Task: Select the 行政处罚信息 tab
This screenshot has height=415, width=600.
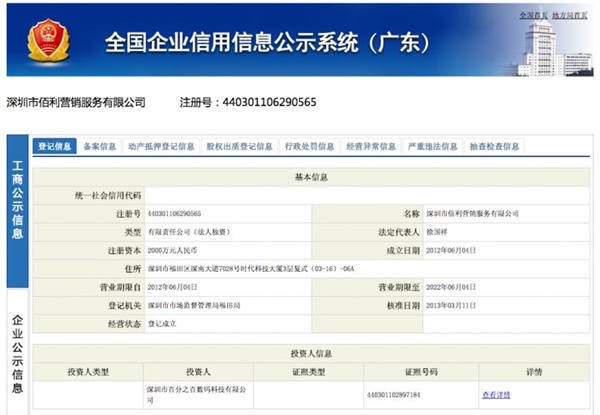Action: pyautogui.click(x=309, y=147)
